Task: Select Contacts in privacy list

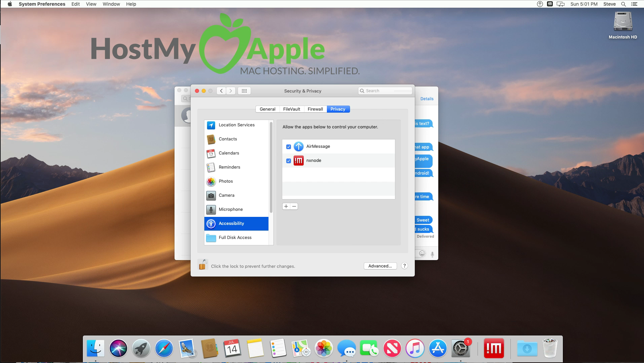Action: (236, 139)
